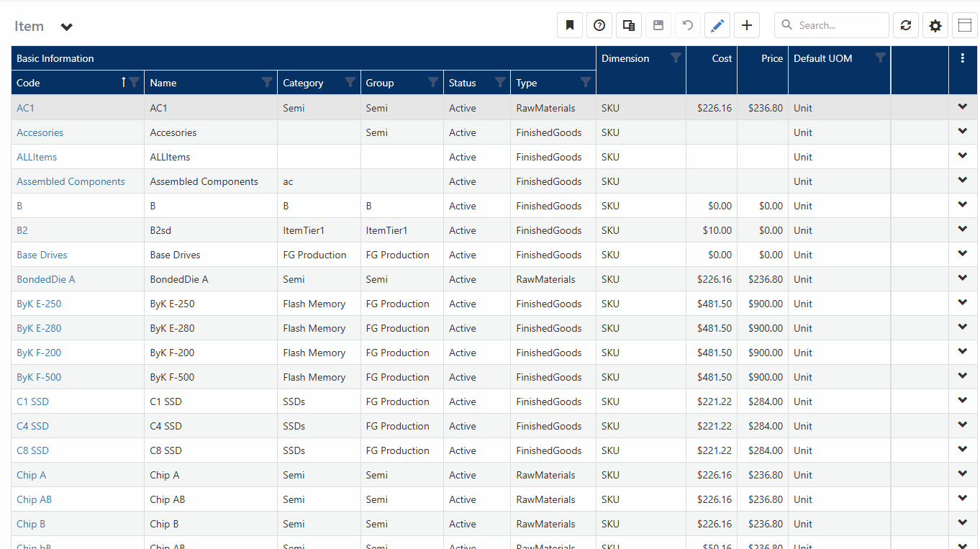Expand the ByK E-250 row chevron
Image resolution: width=980 pixels, height=549 pixels.
click(x=962, y=303)
